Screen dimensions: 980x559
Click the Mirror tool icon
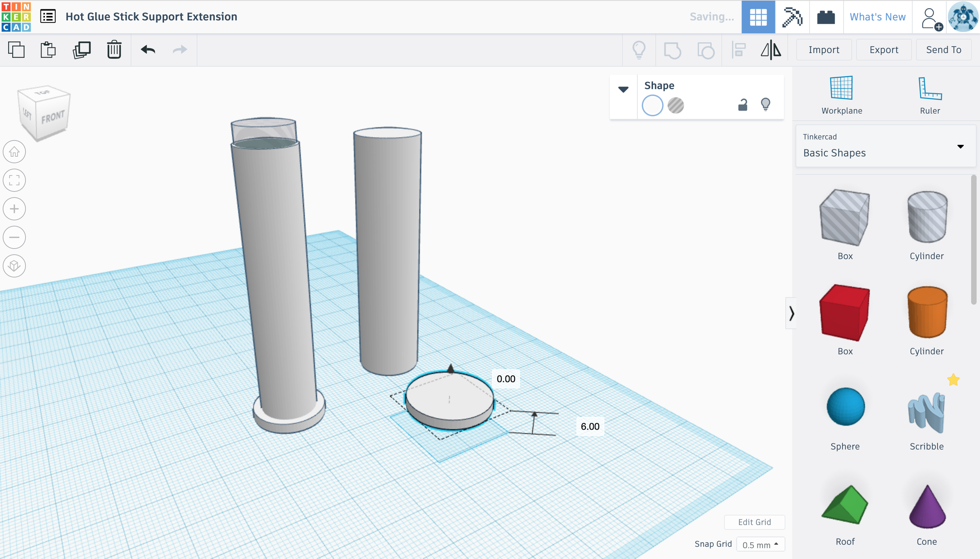(x=771, y=50)
